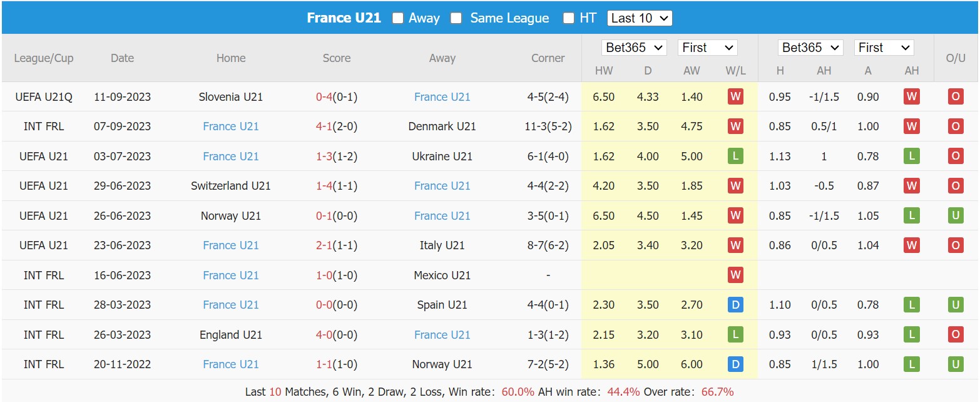Open the Last 10 matches dropdown
This screenshot has height=402, width=980.
click(x=639, y=18)
